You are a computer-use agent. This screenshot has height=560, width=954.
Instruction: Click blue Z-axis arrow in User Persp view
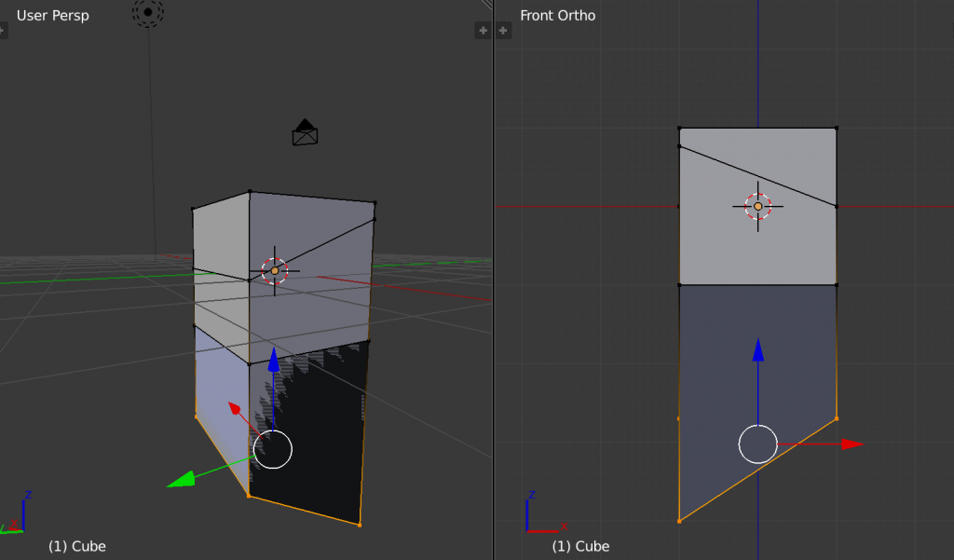click(x=274, y=360)
